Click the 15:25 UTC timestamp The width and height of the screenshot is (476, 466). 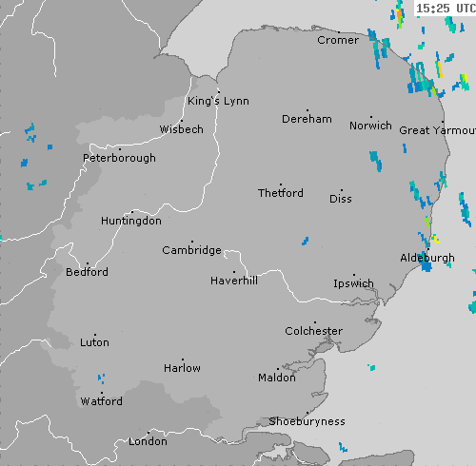[446, 9]
